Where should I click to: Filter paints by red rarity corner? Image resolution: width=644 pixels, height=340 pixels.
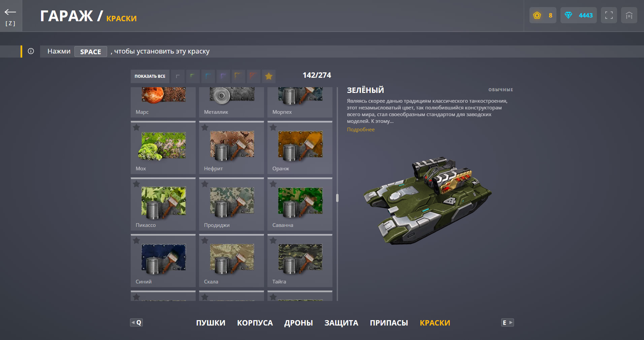click(254, 76)
